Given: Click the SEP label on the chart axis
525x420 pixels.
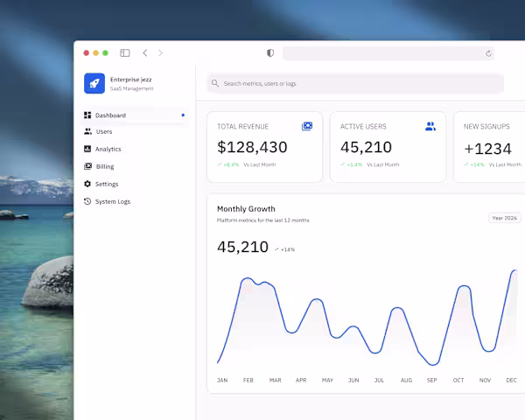Looking at the screenshot, I should 432,380.
